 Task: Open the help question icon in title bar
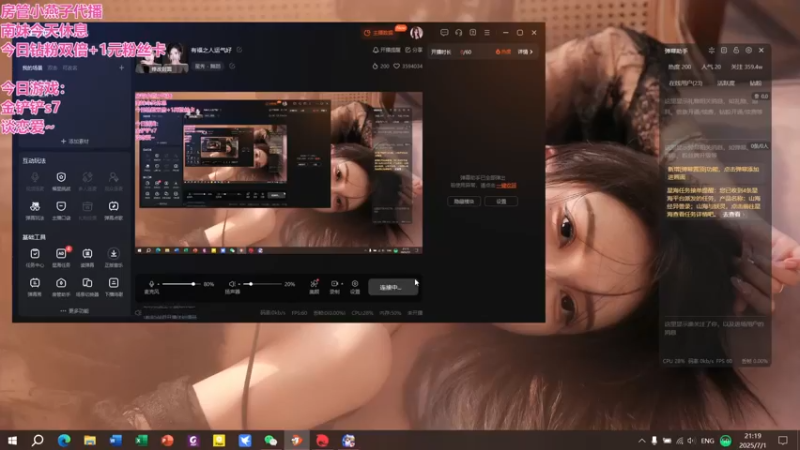[473, 33]
